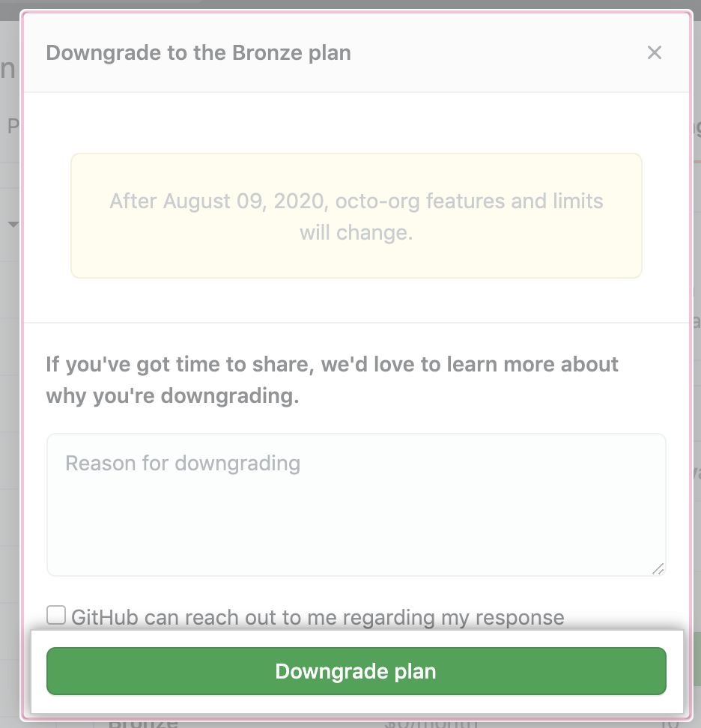
Task: Click inside the Reason for downgrading text area
Action: pos(356,502)
